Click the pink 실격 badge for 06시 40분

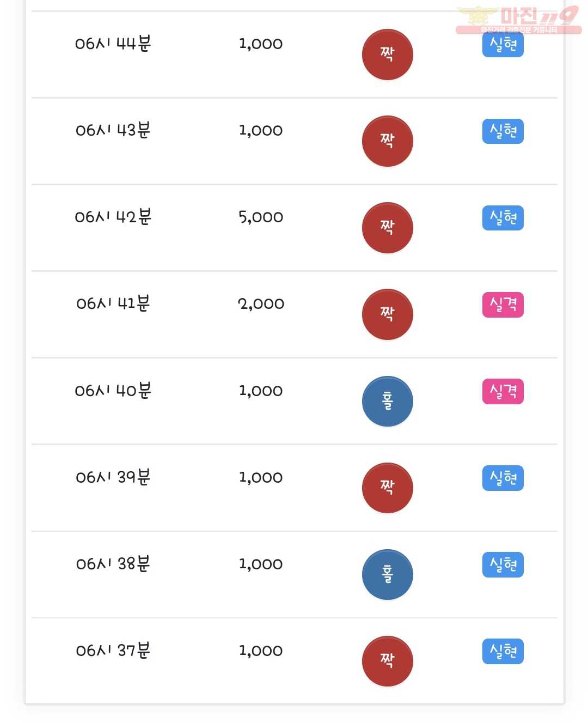point(503,391)
